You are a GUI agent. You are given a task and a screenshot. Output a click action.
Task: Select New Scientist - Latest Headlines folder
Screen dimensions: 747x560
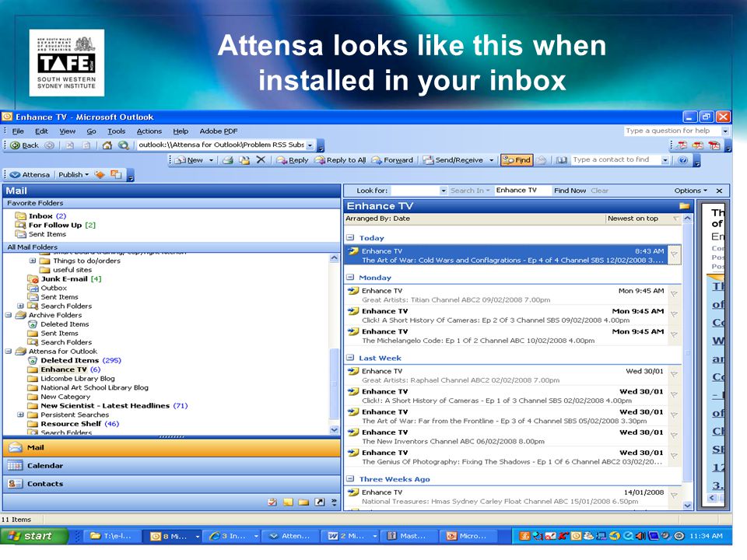click(x=107, y=406)
